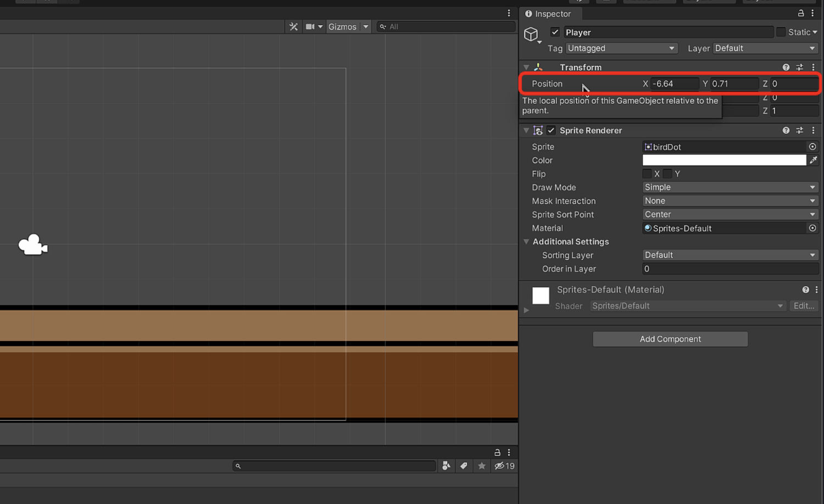824x504 pixels.
Task: Click the Position Y field
Action: 734,83
